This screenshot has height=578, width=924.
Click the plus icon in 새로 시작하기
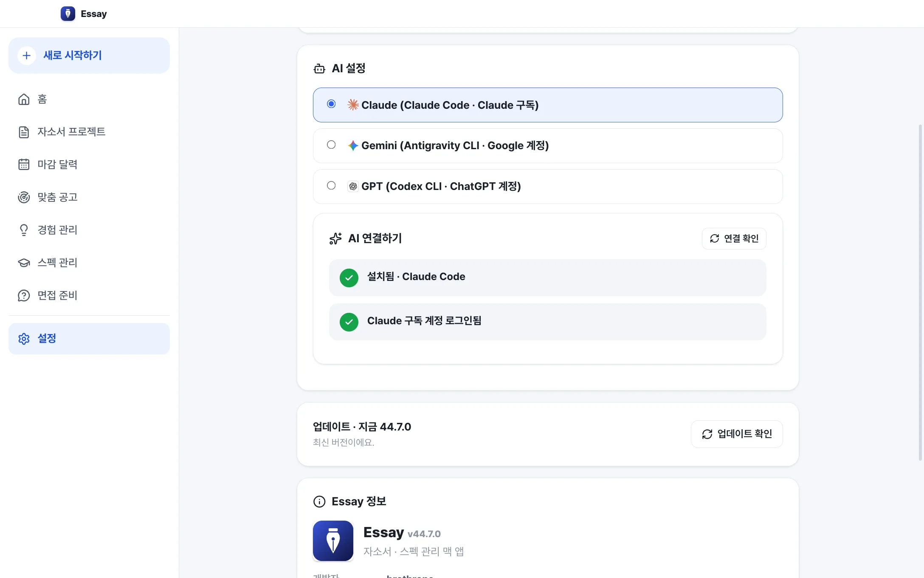(x=26, y=55)
